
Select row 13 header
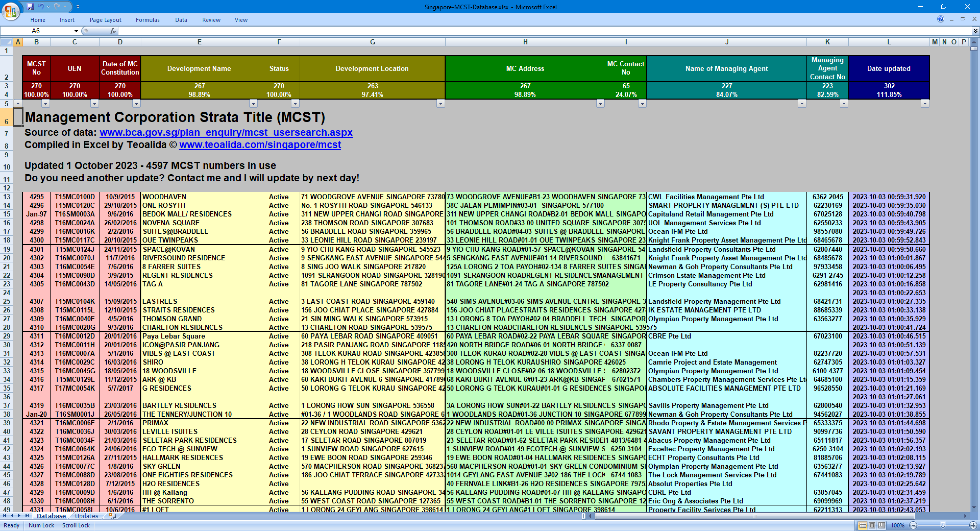6,197
